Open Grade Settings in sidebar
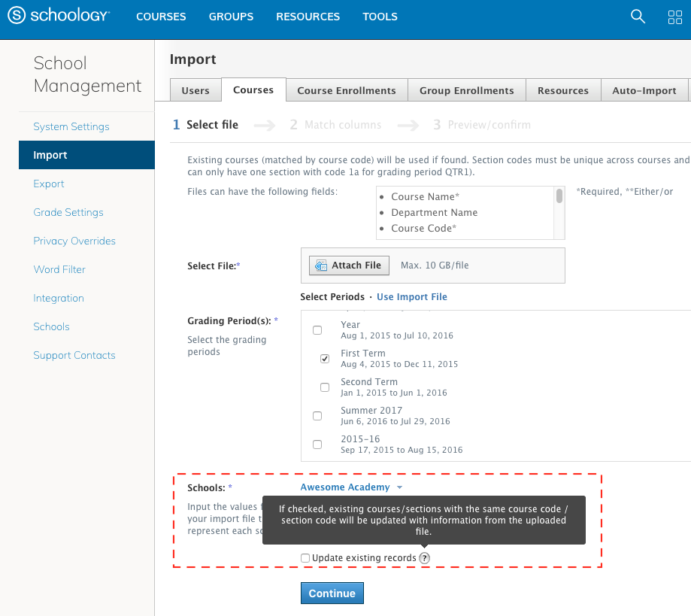691x616 pixels. coord(68,212)
